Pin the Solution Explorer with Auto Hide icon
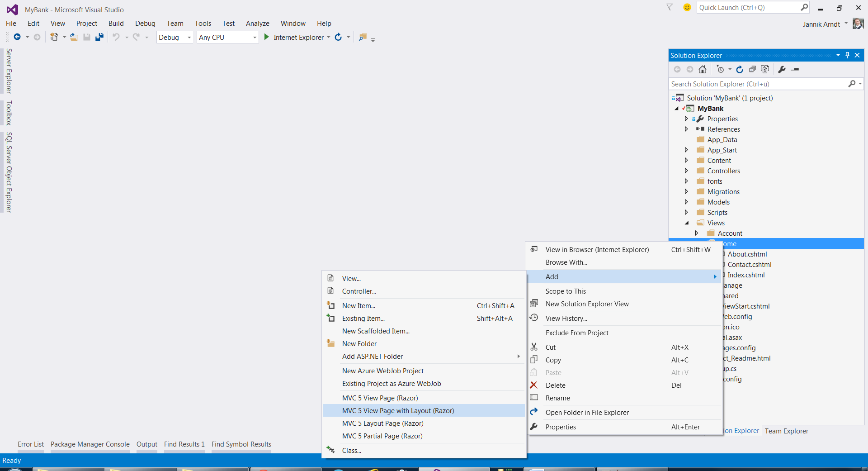The height and width of the screenshot is (471, 868). (848, 55)
